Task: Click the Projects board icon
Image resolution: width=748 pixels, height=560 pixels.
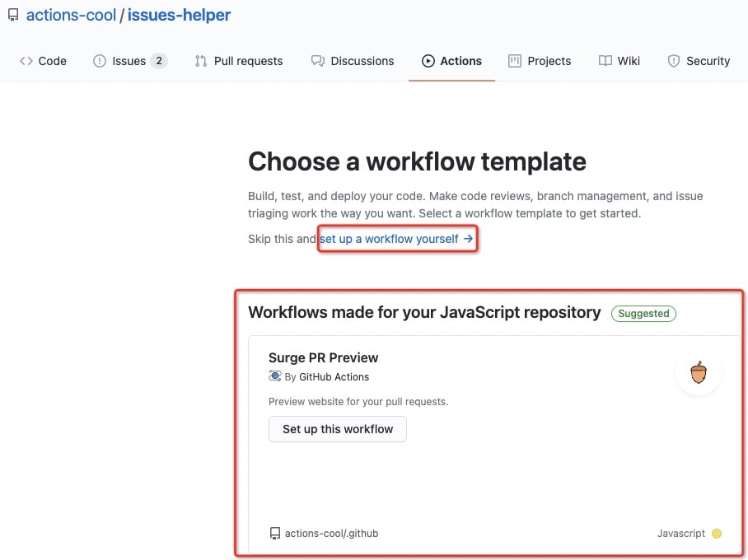Action: coord(515,61)
